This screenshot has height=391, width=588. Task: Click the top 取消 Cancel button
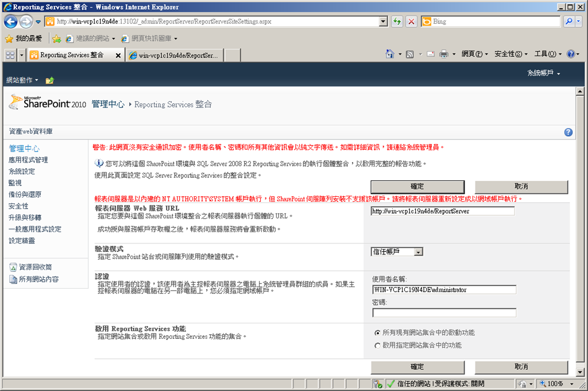(521, 187)
